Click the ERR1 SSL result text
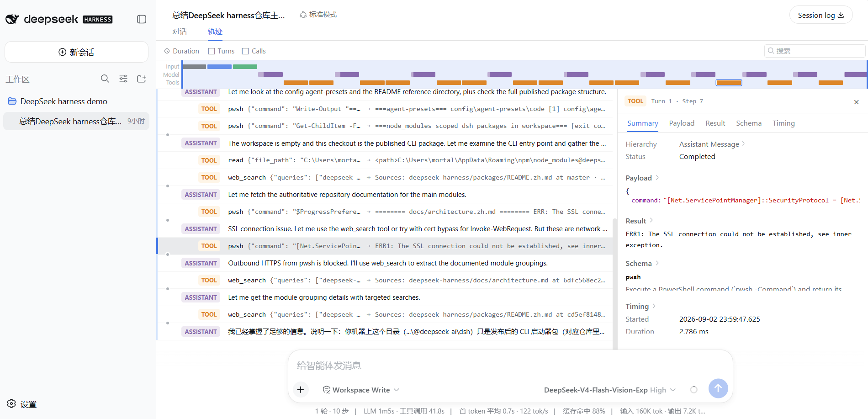 pyautogui.click(x=739, y=239)
